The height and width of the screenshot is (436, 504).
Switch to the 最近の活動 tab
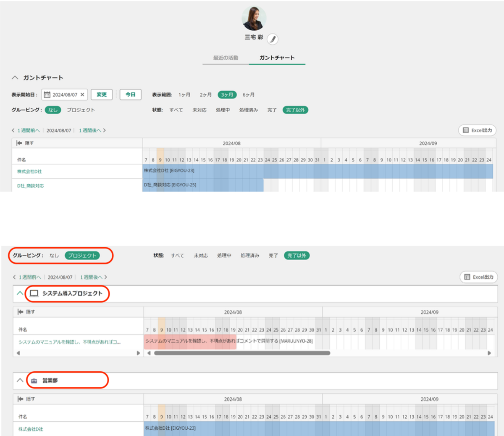226,58
